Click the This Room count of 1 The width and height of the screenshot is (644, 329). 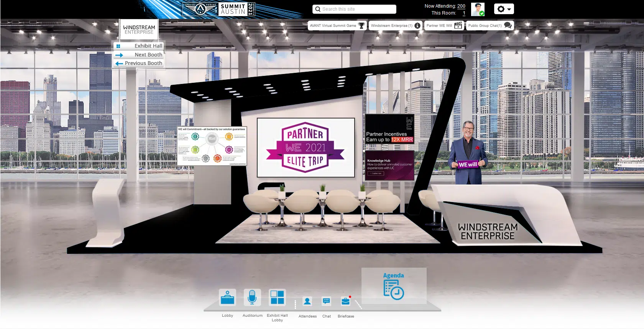(464, 13)
